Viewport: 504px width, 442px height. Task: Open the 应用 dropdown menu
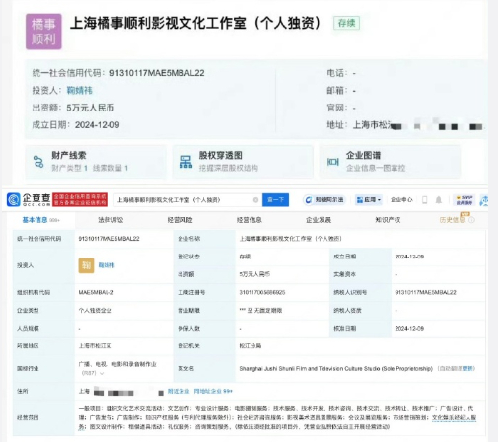(369, 200)
